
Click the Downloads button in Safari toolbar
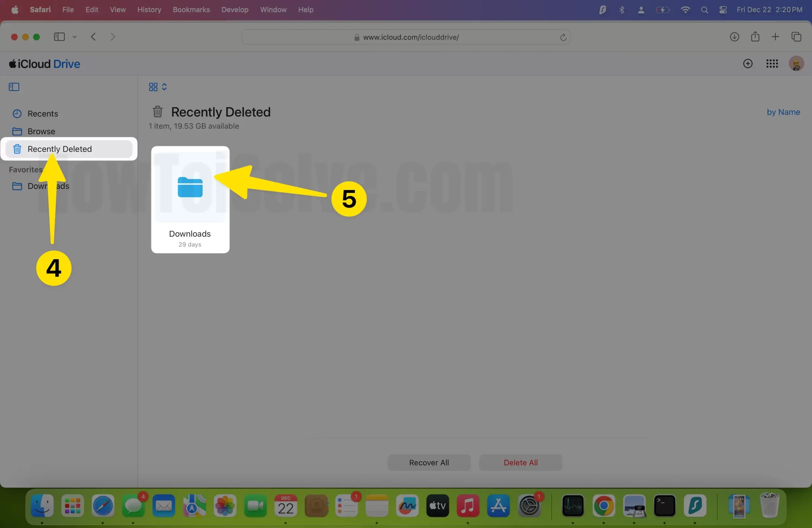coord(735,37)
